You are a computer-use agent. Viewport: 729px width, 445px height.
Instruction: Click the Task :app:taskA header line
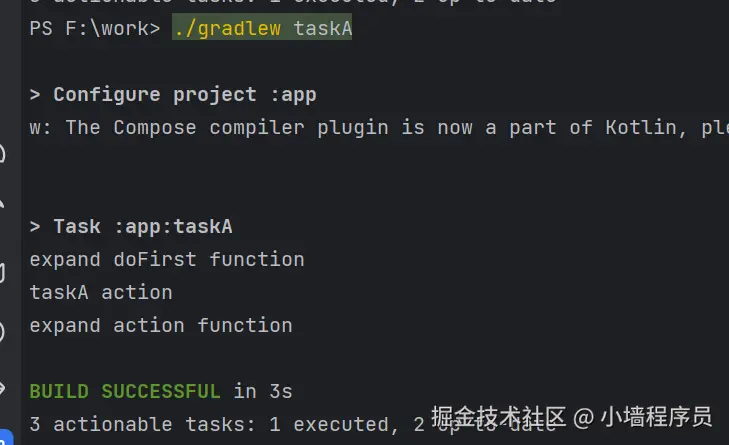pos(131,227)
